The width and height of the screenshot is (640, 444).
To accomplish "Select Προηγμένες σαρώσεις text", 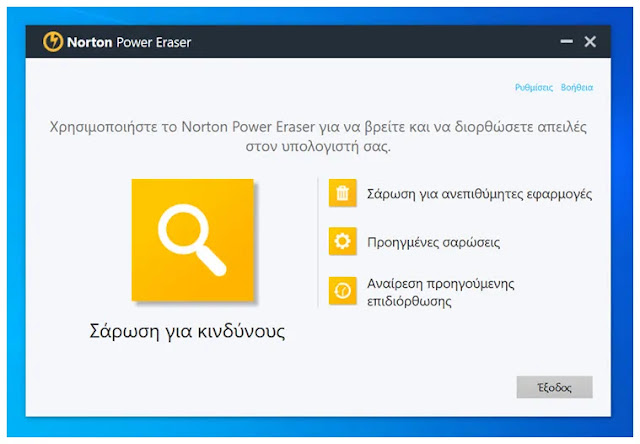I will pos(433,242).
